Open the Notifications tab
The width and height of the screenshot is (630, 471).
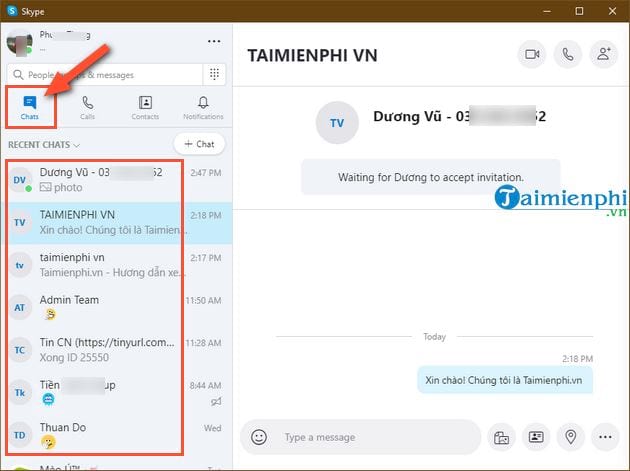pos(203,107)
